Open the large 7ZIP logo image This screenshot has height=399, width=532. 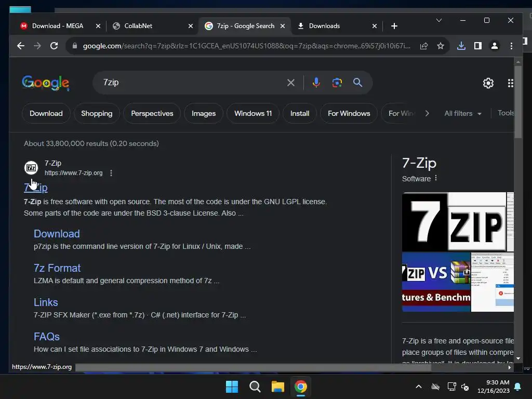(x=454, y=222)
